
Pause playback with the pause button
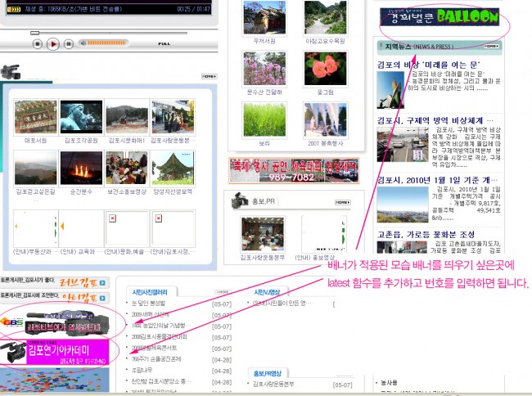click(69, 43)
